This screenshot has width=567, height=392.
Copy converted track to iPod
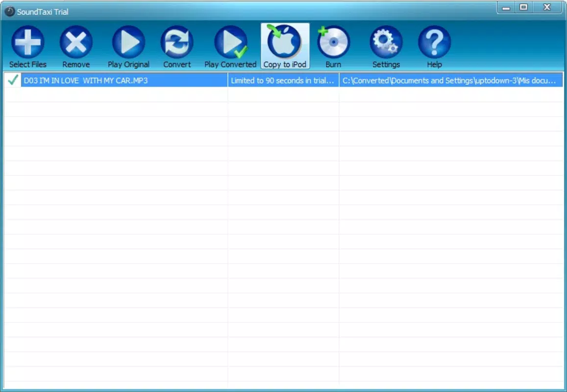285,46
